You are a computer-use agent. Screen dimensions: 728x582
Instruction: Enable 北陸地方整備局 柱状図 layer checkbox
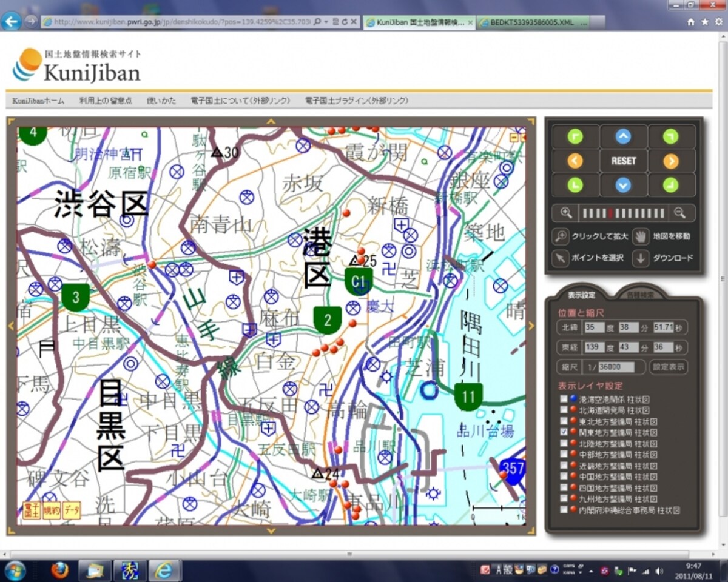564,443
